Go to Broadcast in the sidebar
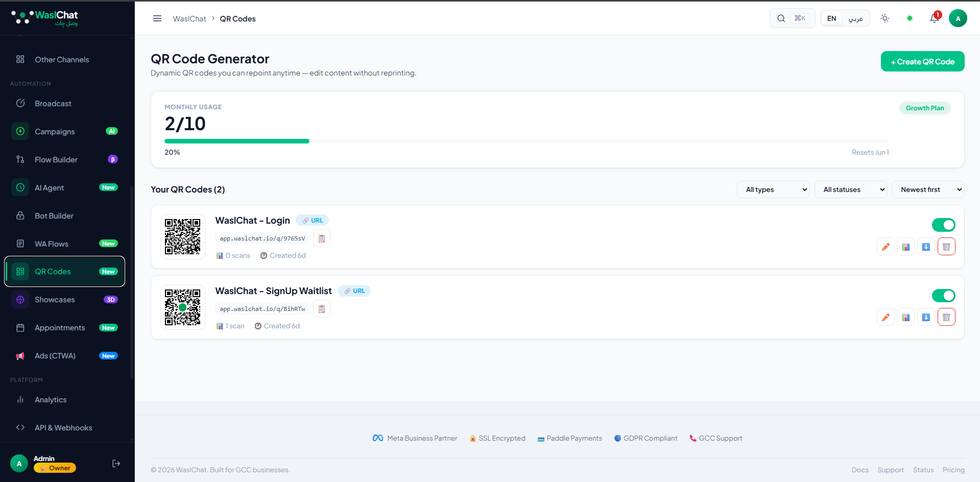980x482 pixels. pos(65,104)
